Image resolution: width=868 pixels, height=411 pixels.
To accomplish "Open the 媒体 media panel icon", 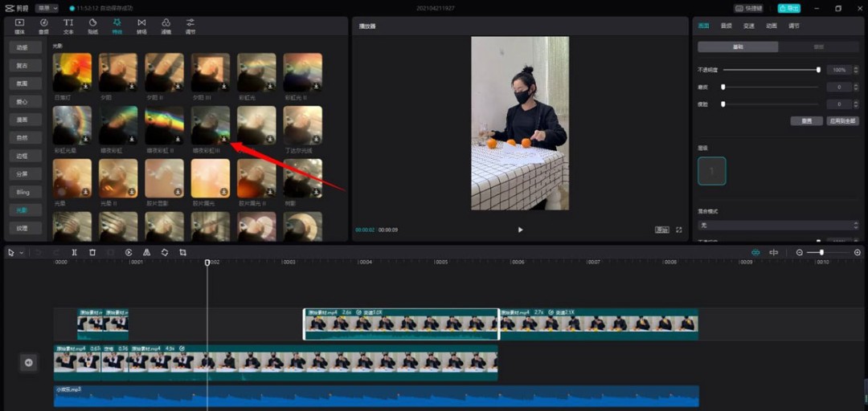I will (19, 26).
